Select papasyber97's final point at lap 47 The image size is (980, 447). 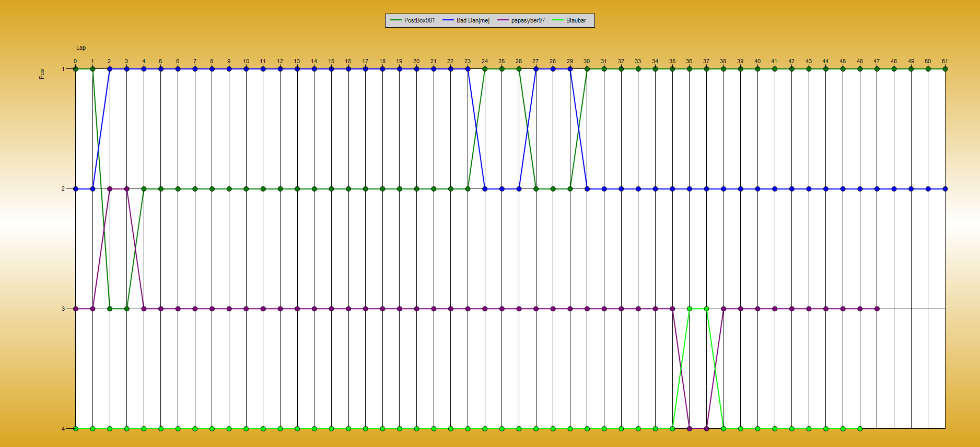877,309
